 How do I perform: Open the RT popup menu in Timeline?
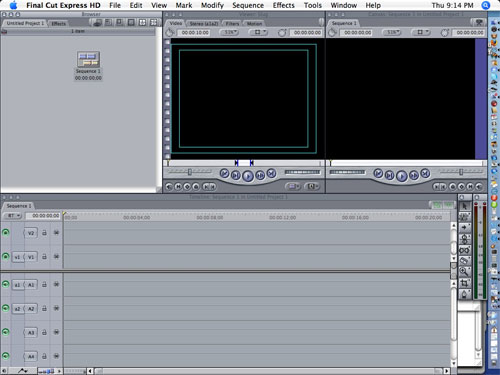click(12, 216)
